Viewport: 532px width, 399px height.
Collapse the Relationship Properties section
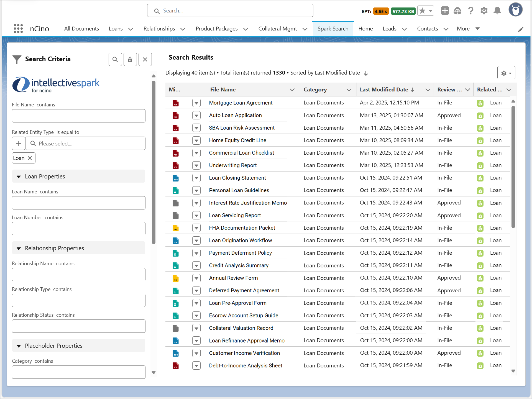[19, 248]
